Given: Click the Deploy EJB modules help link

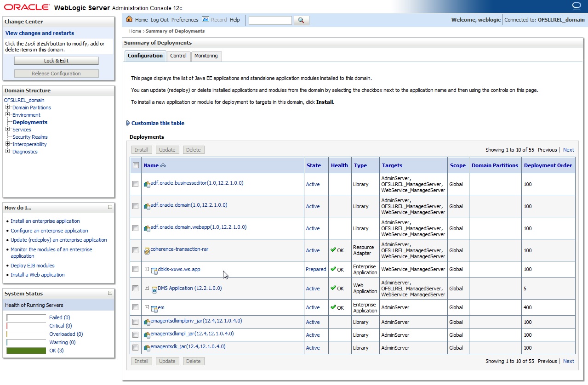Looking at the screenshot, I should (33, 266).
